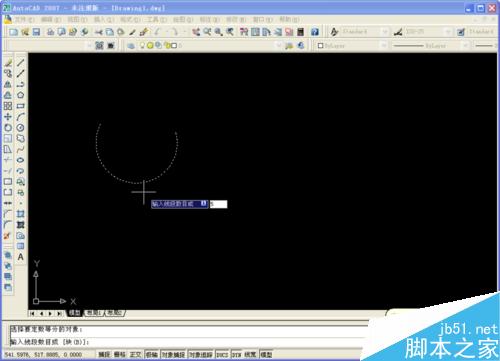
Task: Select the Polygon draw tool
Action: click(21, 95)
